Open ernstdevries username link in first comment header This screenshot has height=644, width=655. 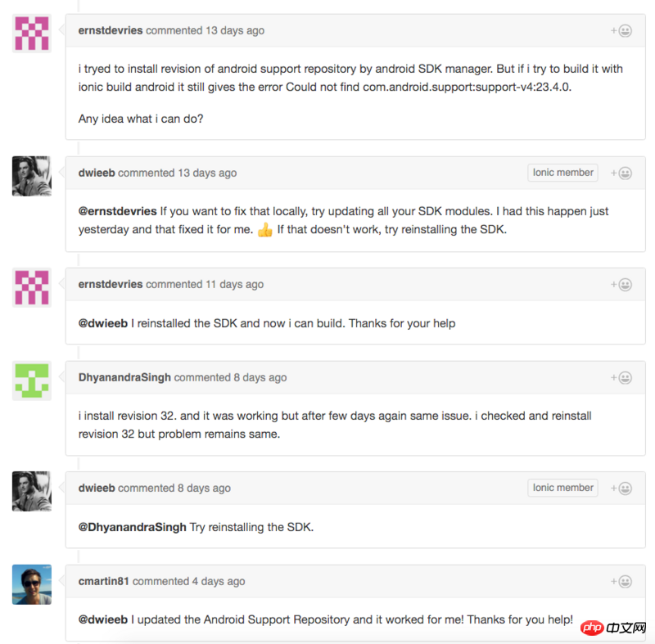(111, 30)
